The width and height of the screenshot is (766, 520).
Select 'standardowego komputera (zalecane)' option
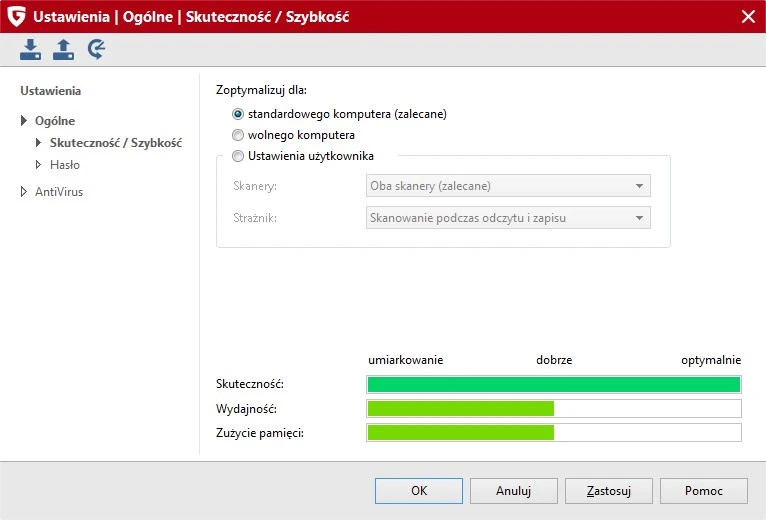238,114
